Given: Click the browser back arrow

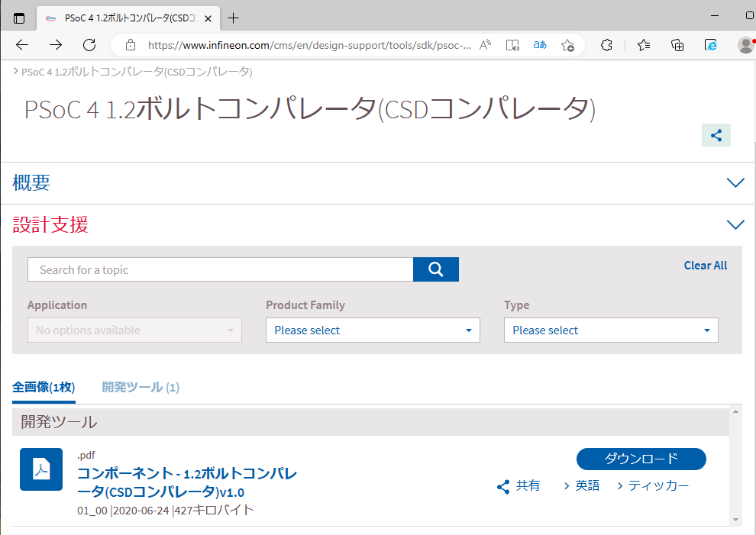Looking at the screenshot, I should pos(22,45).
